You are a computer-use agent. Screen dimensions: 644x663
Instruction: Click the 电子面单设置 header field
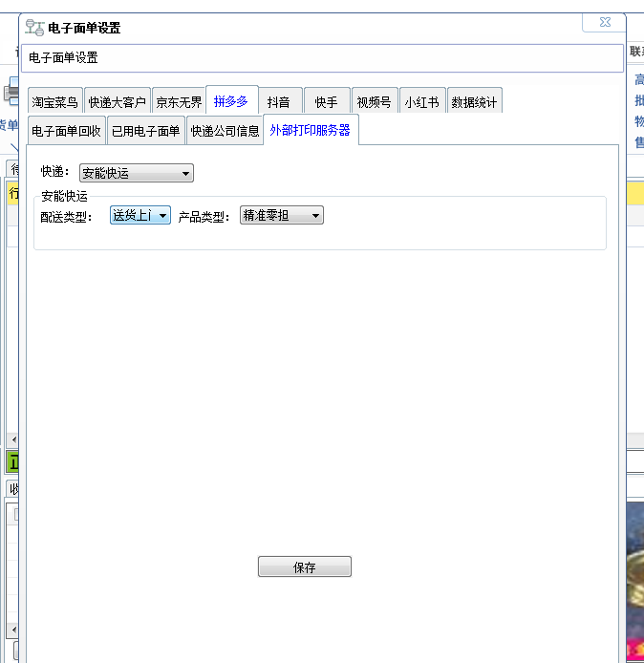pos(323,58)
